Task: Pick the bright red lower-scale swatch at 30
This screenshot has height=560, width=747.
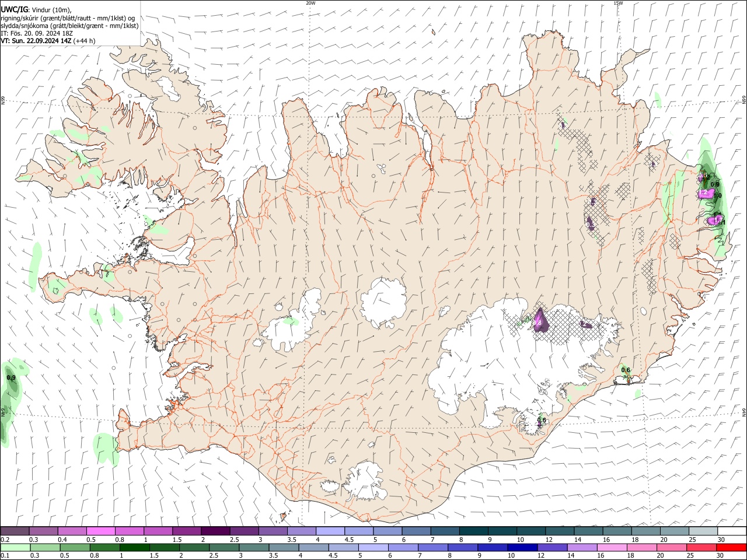Action: (x=731, y=548)
